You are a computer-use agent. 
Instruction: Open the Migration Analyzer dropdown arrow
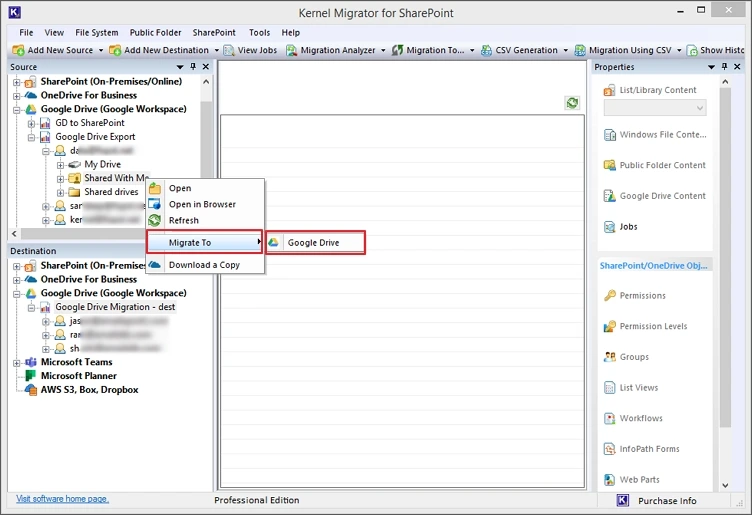coord(383,50)
